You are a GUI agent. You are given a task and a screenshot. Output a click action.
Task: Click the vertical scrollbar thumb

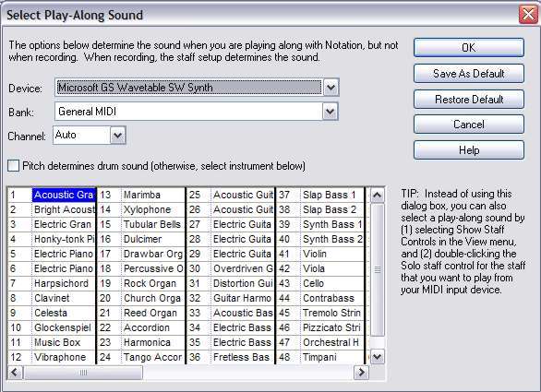coord(377,269)
